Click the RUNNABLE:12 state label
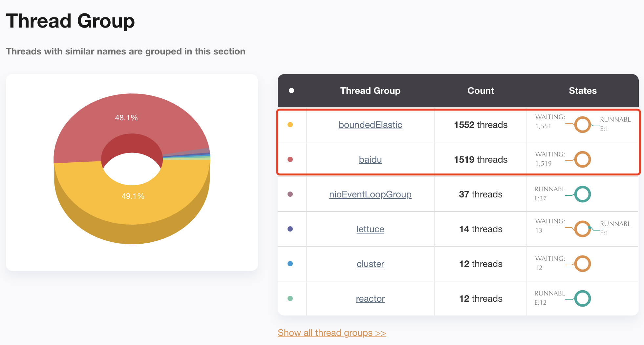 click(x=550, y=298)
